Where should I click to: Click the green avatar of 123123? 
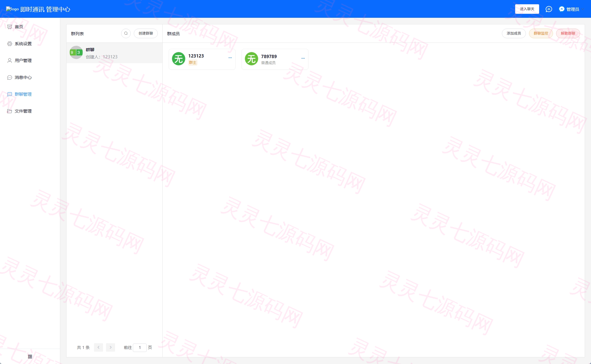pyautogui.click(x=179, y=59)
